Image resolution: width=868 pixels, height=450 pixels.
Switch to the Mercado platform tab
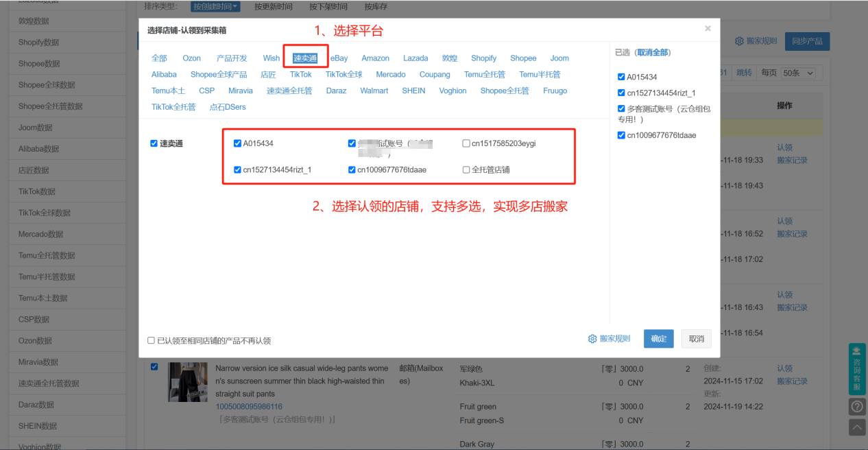[391, 74]
